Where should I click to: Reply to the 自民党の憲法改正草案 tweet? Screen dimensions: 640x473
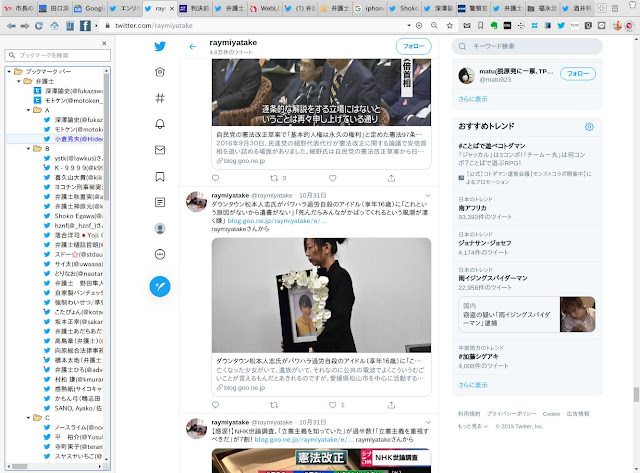(216, 178)
